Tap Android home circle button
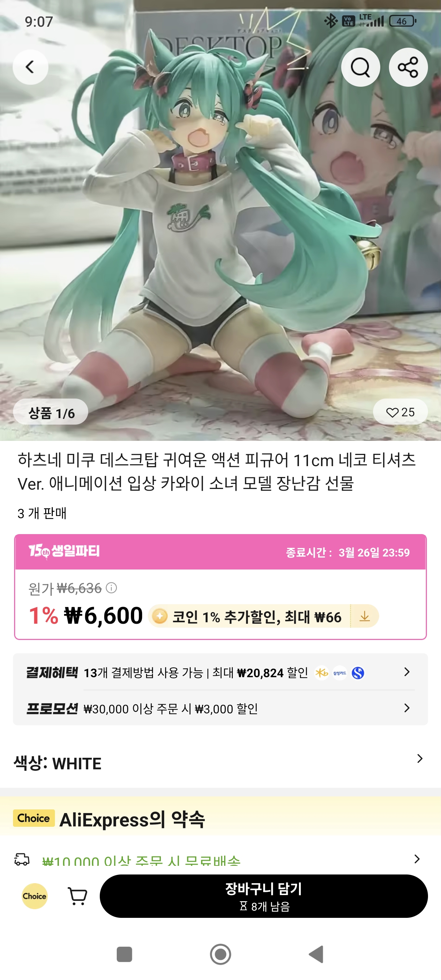 [220, 954]
